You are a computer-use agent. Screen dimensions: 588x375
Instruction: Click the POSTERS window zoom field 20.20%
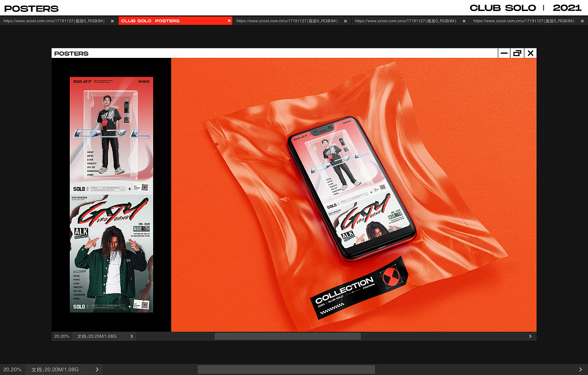62,336
